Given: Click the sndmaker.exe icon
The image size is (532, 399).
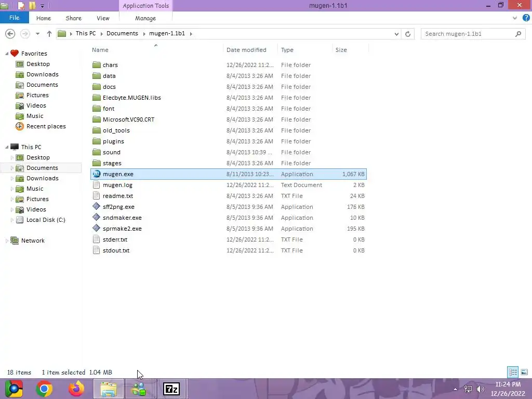Looking at the screenshot, I should click(96, 217).
